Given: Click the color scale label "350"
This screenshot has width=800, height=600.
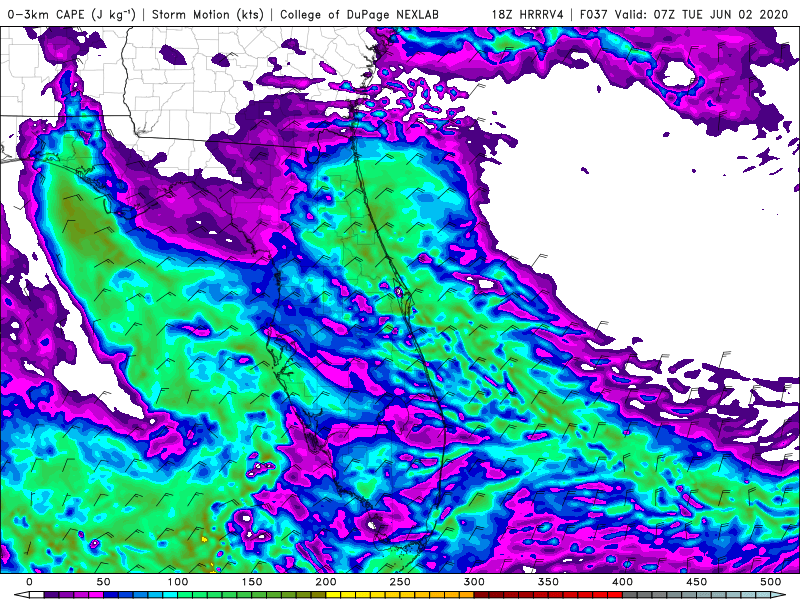Looking at the screenshot, I should coord(548,582).
